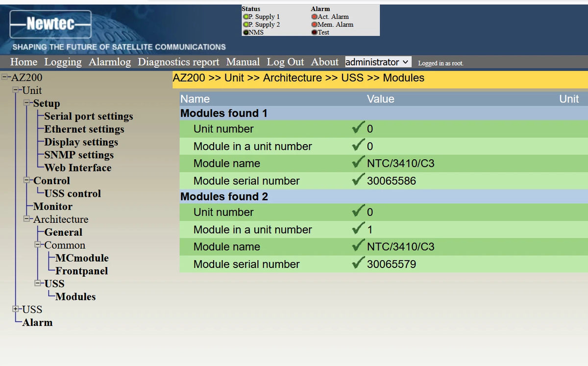Click module serial number 30065579
Image resolution: width=588 pixels, height=366 pixels.
click(x=392, y=264)
